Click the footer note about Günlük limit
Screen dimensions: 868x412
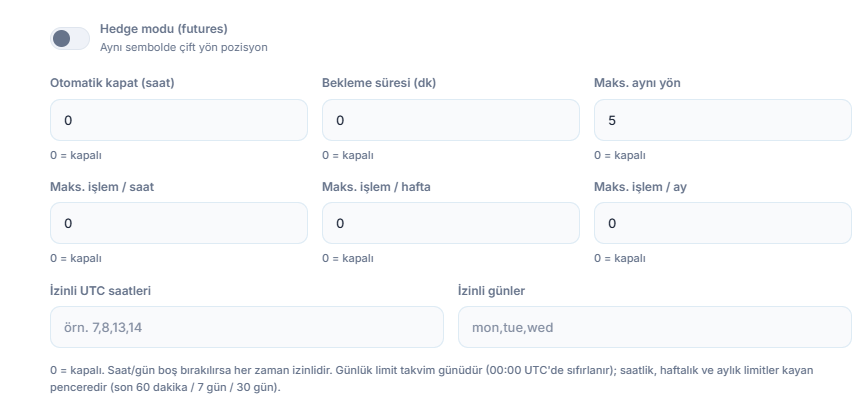click(x=432, y=379)
